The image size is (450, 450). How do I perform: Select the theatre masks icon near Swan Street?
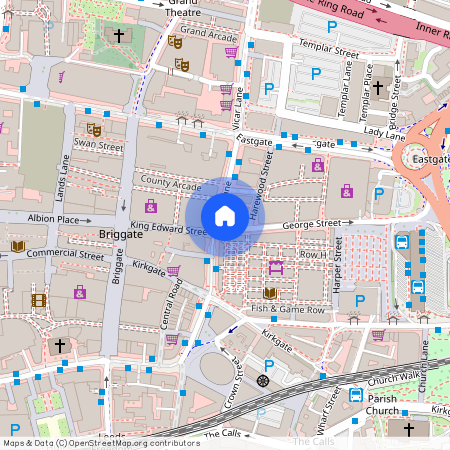point(94,130)
